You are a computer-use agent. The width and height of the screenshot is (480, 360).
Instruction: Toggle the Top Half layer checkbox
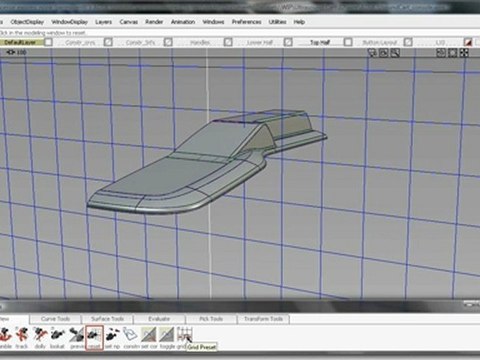click(348, 42)
